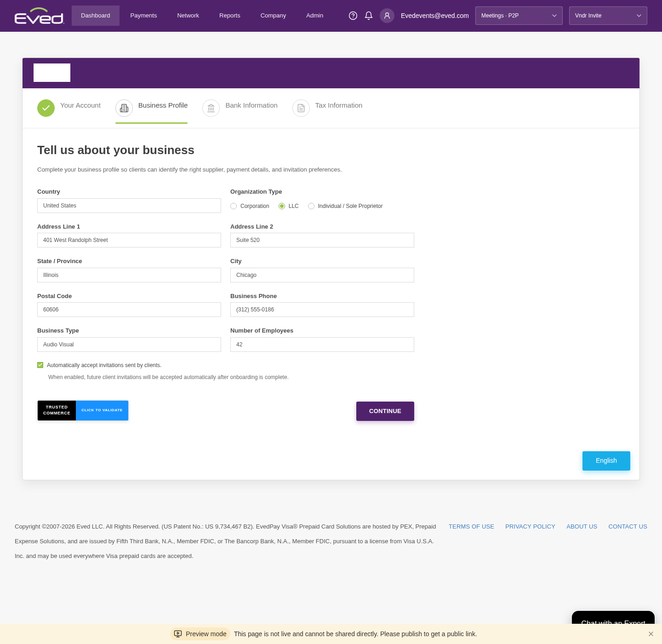Screen dimensions: 662x644
Task: Click the Bank Information bank icon
Action: tap(211, 108)
